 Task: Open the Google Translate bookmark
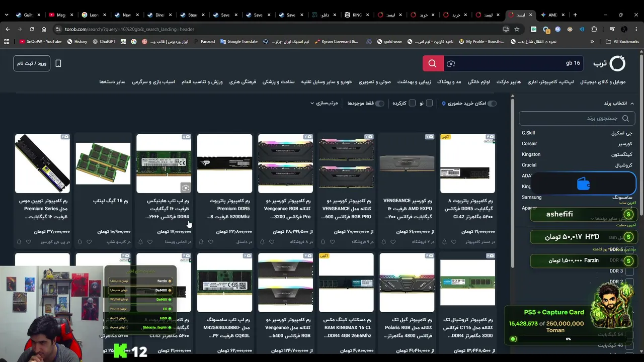[239, 42]
